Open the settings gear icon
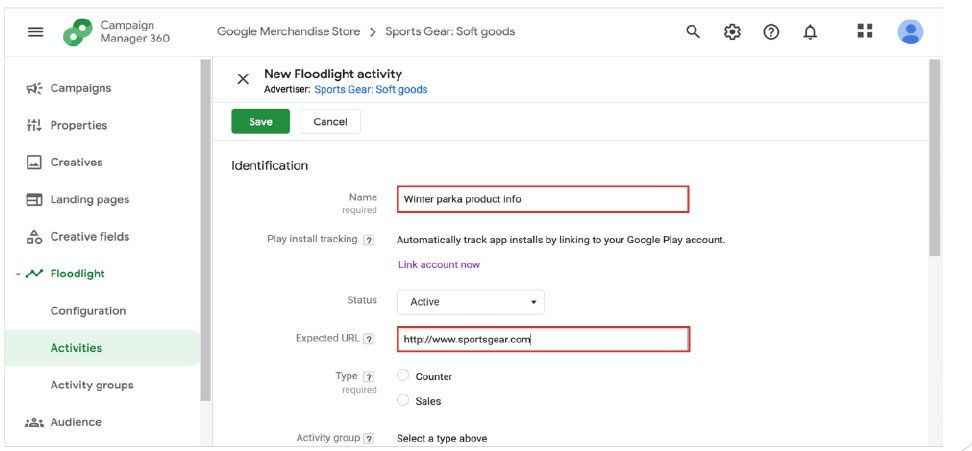This screenshot has height=451, width=972. (x=732, y=32)
